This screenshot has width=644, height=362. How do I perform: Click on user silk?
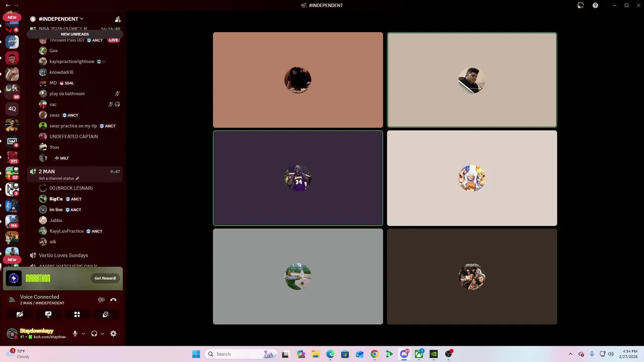click(x=53, y=242)
